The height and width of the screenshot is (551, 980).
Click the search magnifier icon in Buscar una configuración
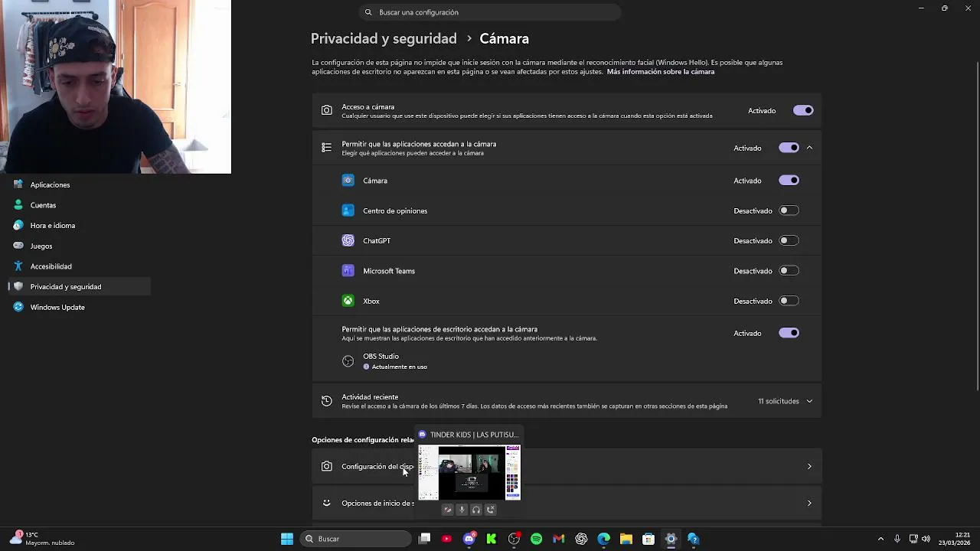click(x=368, y=12)
